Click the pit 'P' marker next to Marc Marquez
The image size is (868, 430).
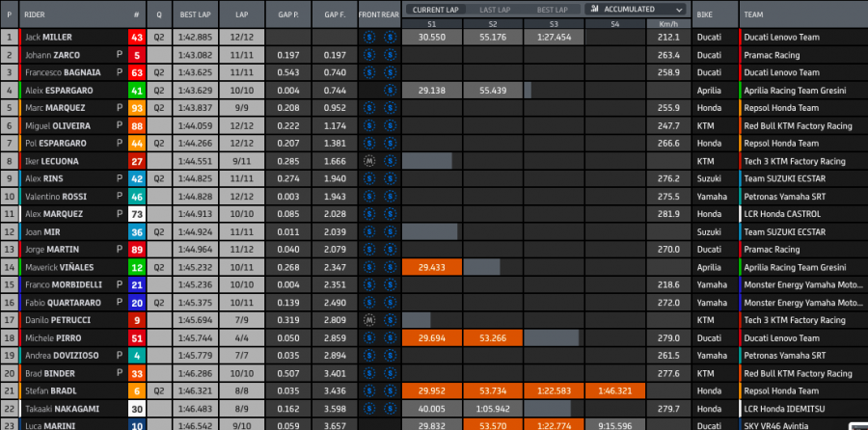pos(120,108)
